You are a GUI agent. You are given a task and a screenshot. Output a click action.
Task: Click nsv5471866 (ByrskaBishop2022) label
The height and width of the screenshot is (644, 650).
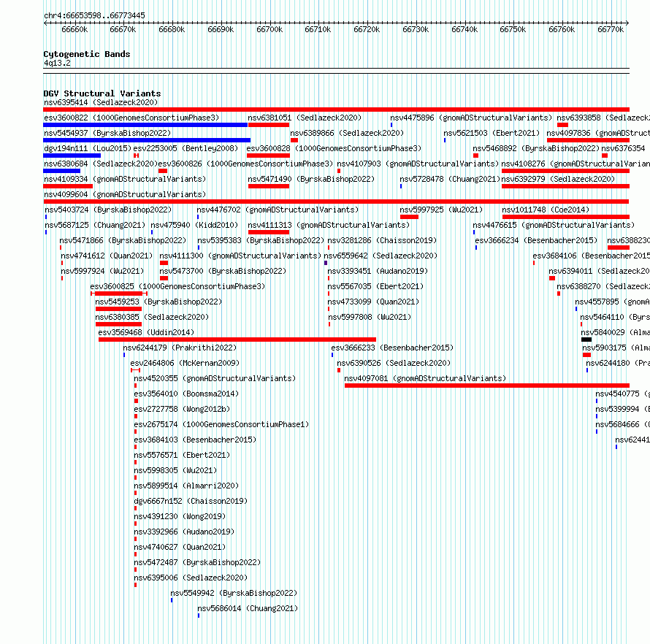coord(123,240)
